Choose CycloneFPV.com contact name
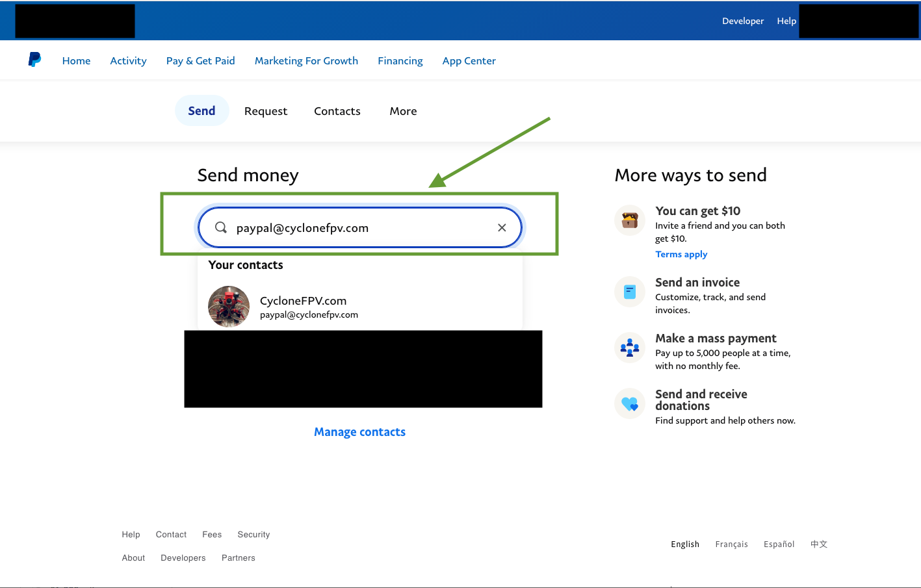Image resolution: width=921 pixels, height=588 pixels. point(303,301)
